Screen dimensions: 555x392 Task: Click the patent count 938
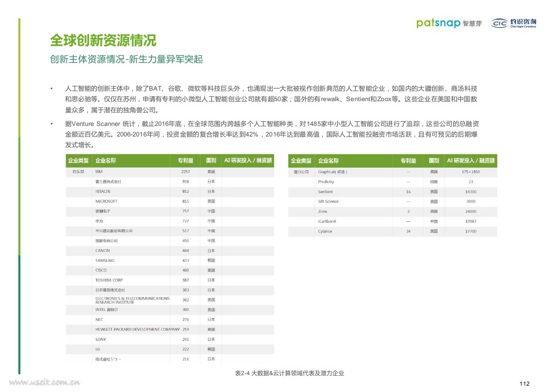pyautogui.click(x=186, y=181)
